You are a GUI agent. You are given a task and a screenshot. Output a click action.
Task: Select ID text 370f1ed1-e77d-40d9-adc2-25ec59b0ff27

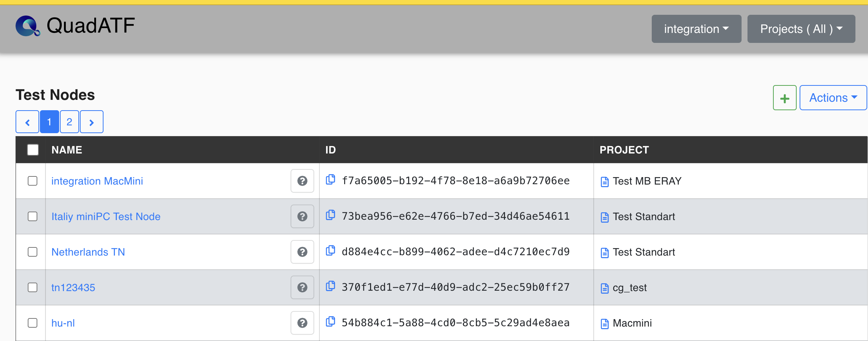455,287
